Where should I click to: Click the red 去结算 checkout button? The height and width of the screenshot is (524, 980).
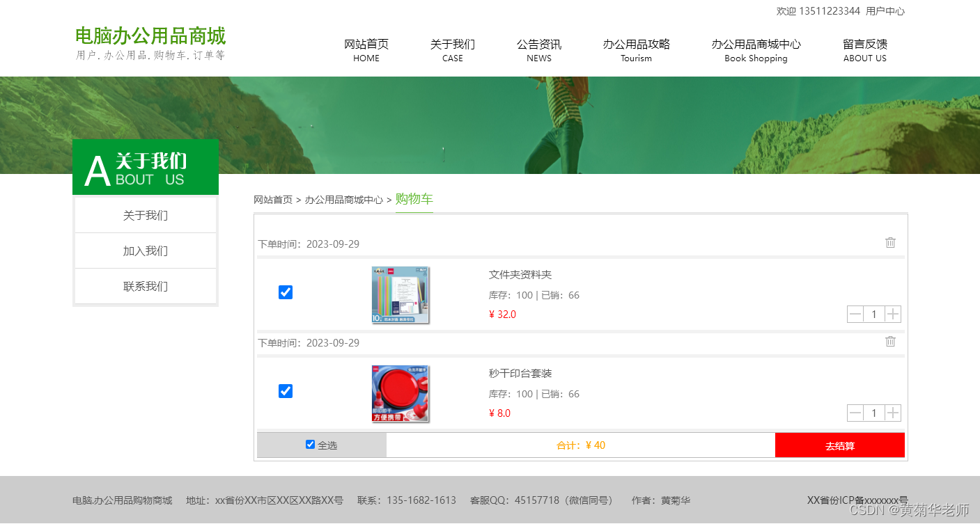click(x=840, y=445)
